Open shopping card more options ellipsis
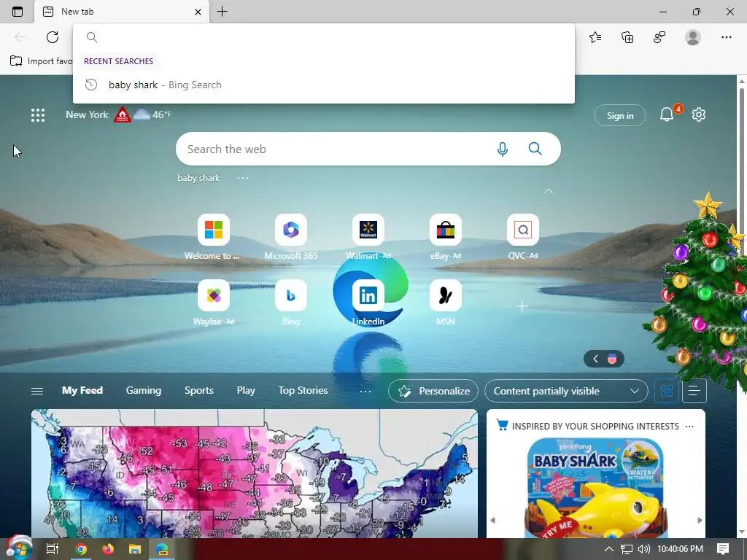Image resolution: width=747 pixels, height=560 pixels. click(x=689, y=426)
